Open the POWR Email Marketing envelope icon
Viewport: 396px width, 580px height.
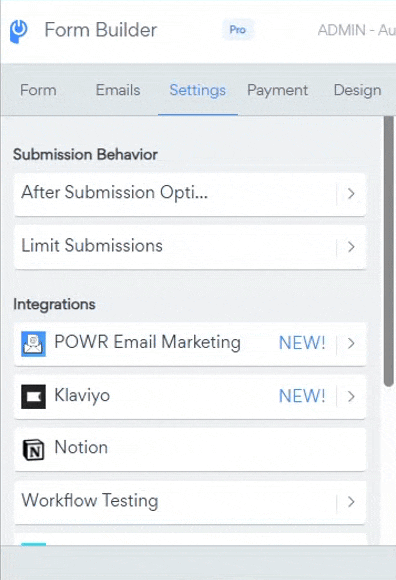(33, 344)
